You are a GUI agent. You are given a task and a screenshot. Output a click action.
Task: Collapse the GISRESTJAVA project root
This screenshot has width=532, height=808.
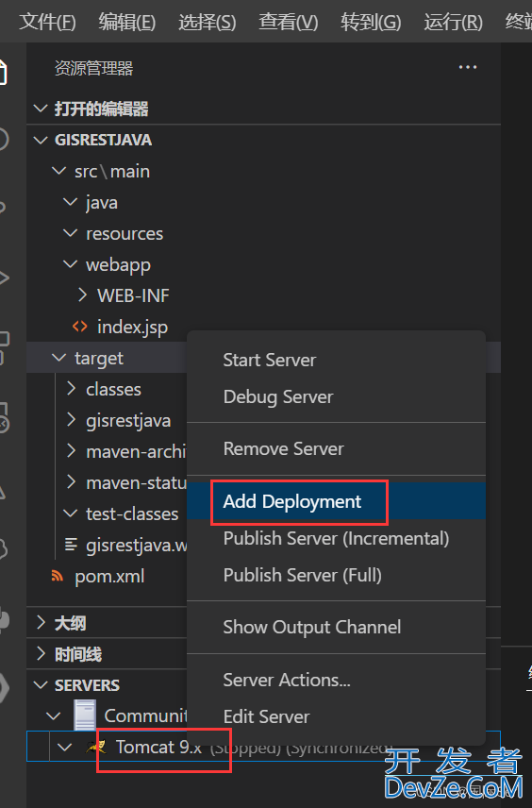tap(41, 140)
